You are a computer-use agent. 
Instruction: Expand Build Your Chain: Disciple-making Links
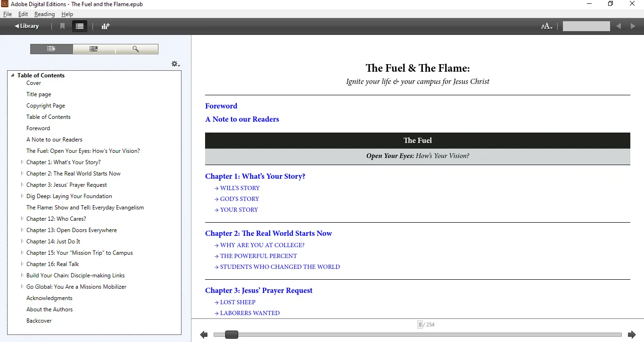pyautogui.click(x=22, y=275)
